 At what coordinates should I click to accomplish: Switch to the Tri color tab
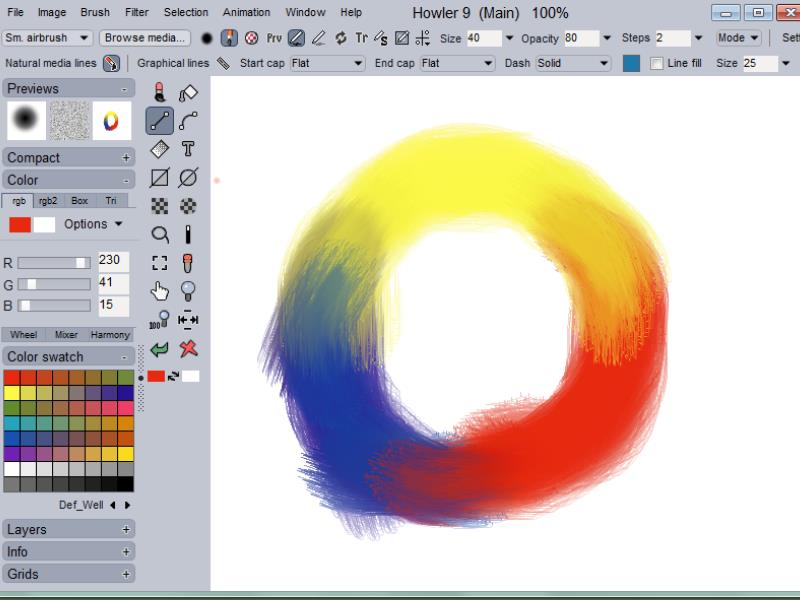[111, 201]
